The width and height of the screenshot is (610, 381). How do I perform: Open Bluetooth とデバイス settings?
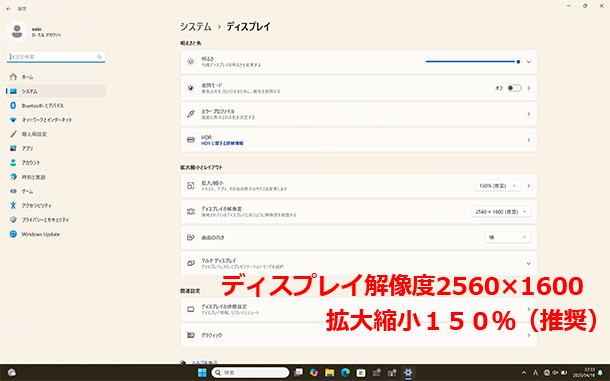point(56,105)
